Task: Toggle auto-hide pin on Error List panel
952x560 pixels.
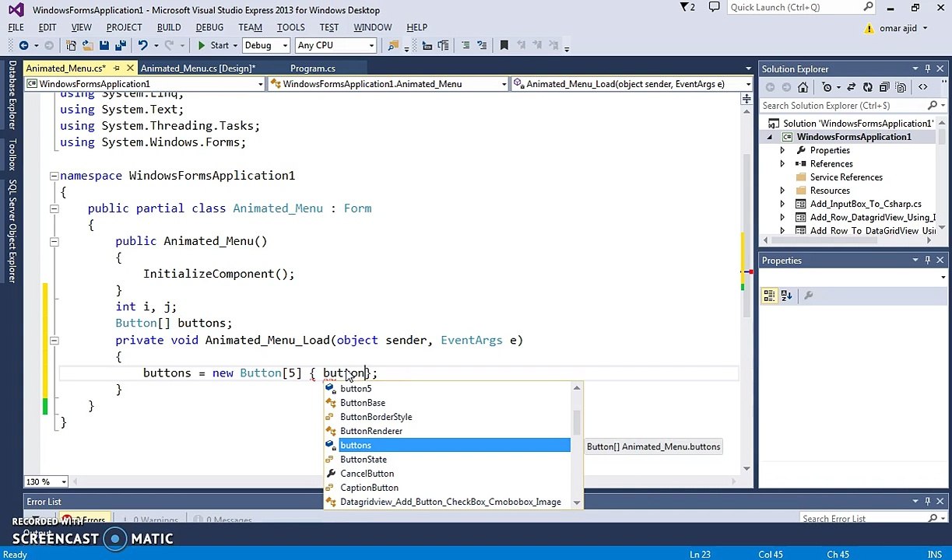Action: 927,502
